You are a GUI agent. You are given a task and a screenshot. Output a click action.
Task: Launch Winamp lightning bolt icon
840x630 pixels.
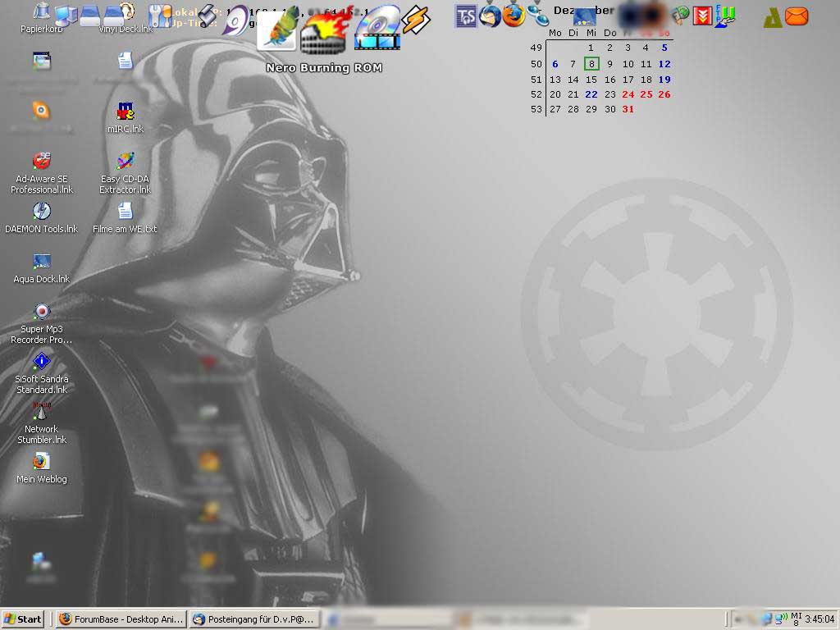(x=416, y=20)
